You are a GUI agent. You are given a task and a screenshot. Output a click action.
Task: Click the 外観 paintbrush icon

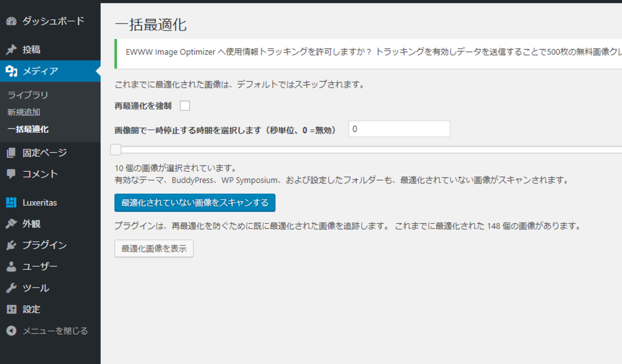point(11,224)
